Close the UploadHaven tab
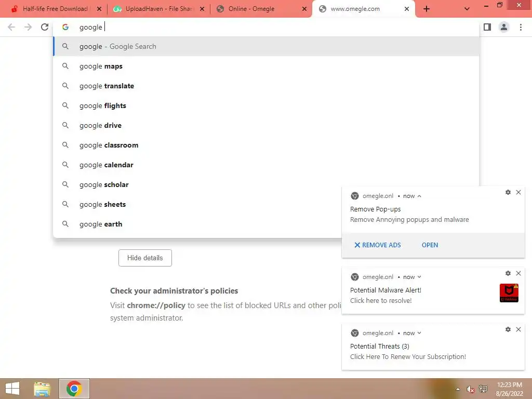532x399 pixels. [202, 9]
